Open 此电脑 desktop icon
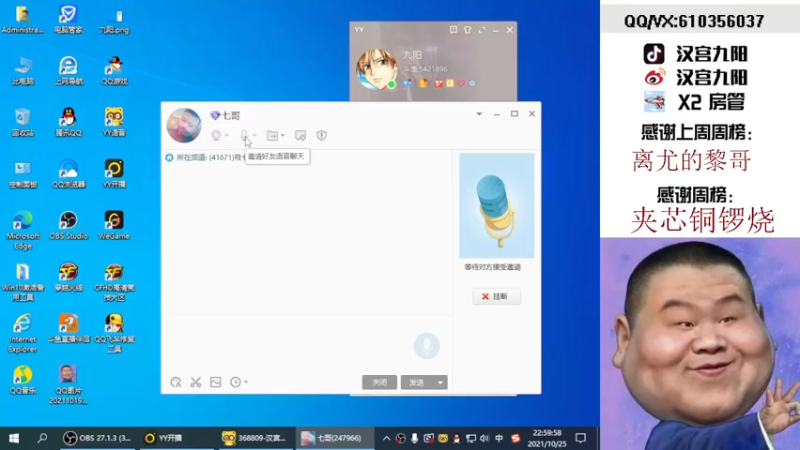 click(x=22, y=71)
